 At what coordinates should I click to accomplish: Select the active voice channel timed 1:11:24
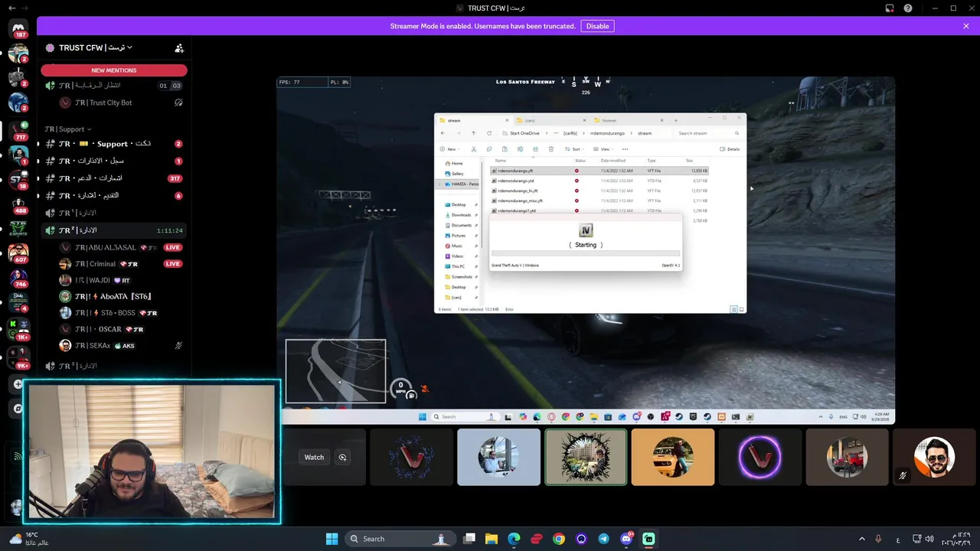[114, 230]
